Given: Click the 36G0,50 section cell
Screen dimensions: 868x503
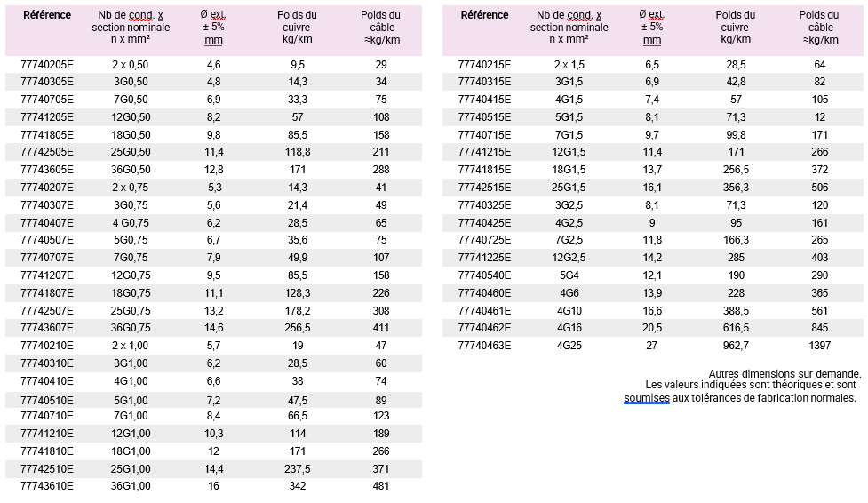Looking at the screenshot, I should 131,169.
